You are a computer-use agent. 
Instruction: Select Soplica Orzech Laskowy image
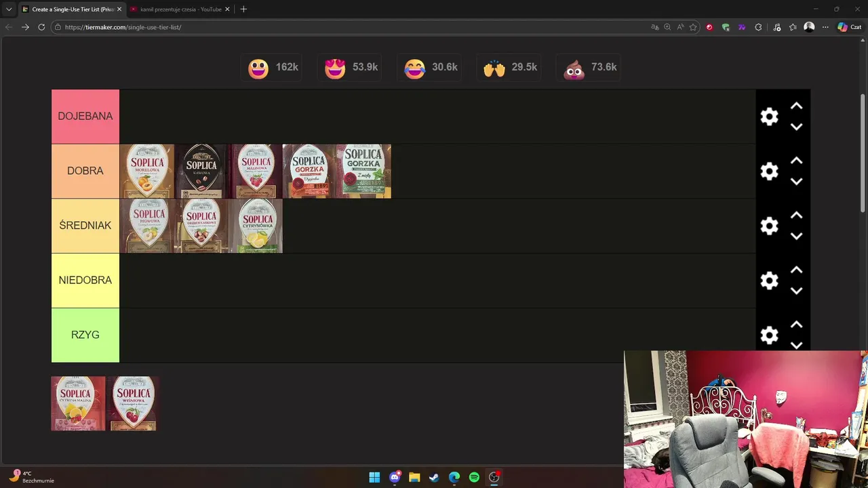[201, 226]
